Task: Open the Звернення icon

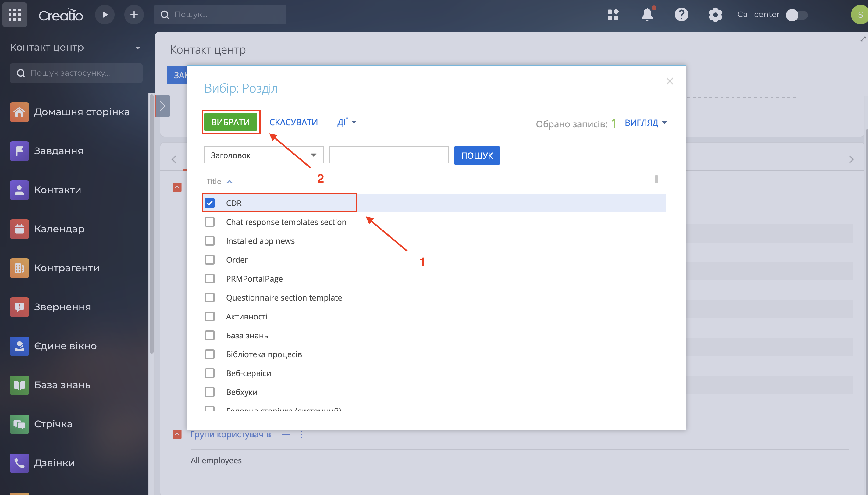Action: pos(20,307)
